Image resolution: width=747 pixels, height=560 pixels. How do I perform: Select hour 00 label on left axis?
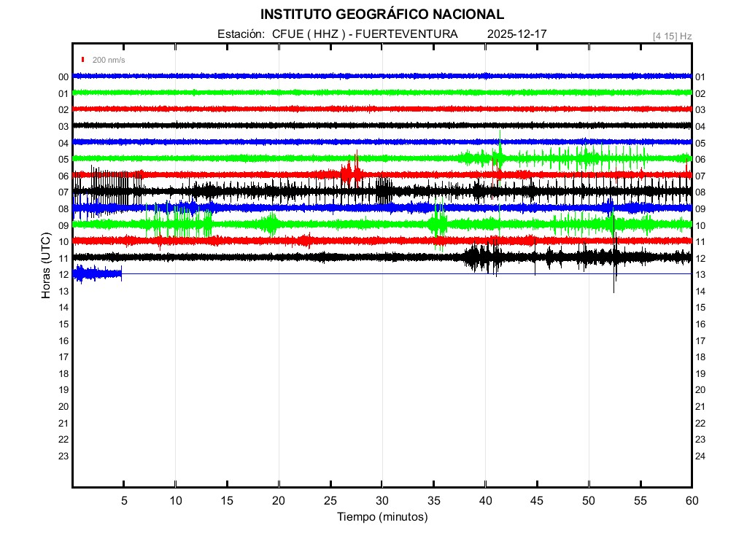(x=63, y=77)
